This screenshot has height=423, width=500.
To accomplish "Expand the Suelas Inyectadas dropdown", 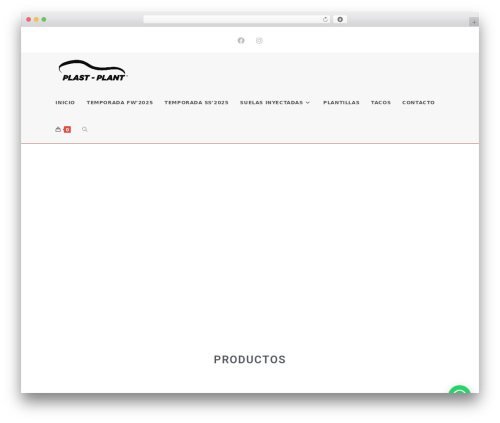I will (275, 102).
